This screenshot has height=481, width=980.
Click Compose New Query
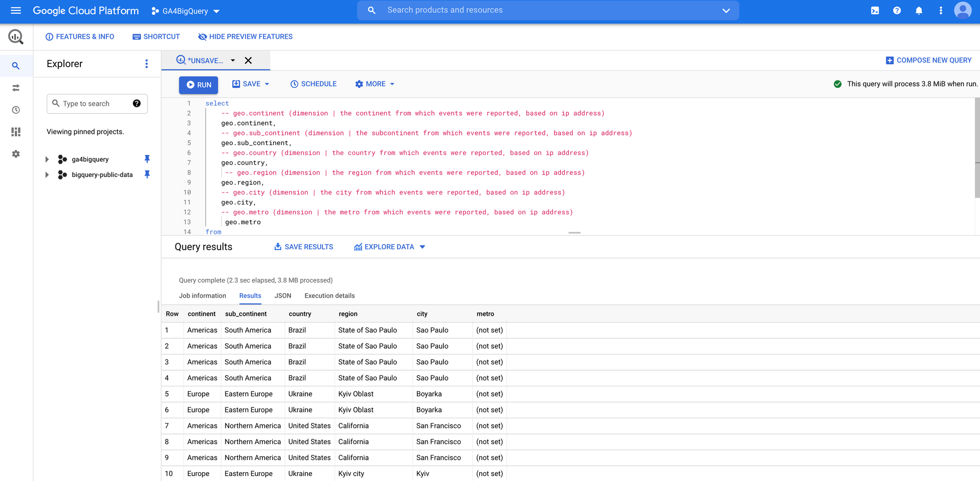click(x=929, y=60)
